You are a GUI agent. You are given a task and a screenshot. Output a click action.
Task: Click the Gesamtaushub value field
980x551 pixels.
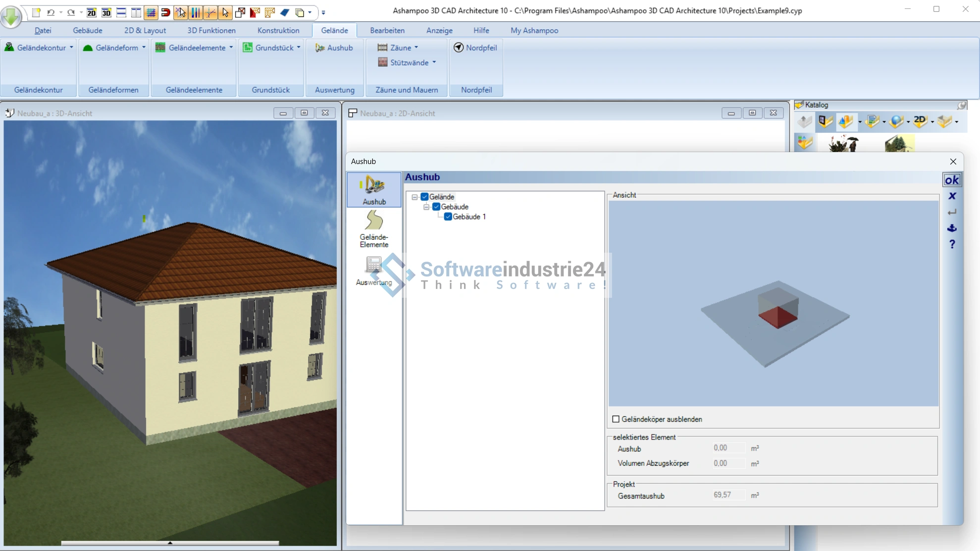pos(728,495)
